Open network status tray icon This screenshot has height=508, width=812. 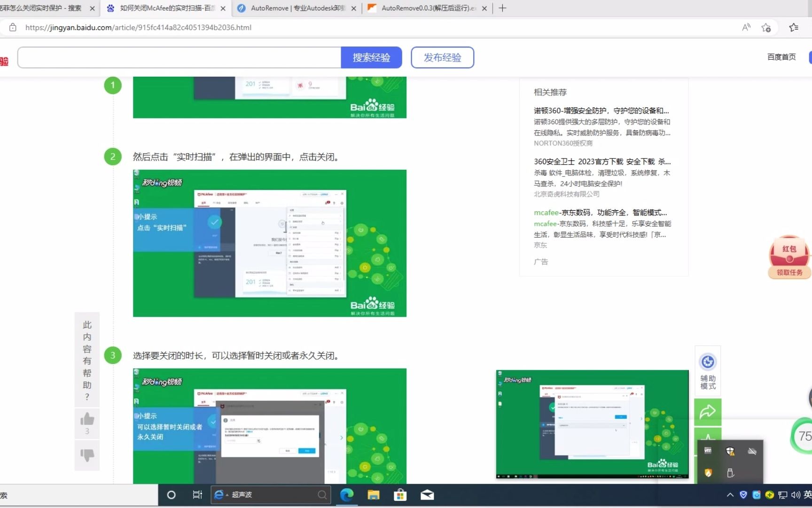782,495
